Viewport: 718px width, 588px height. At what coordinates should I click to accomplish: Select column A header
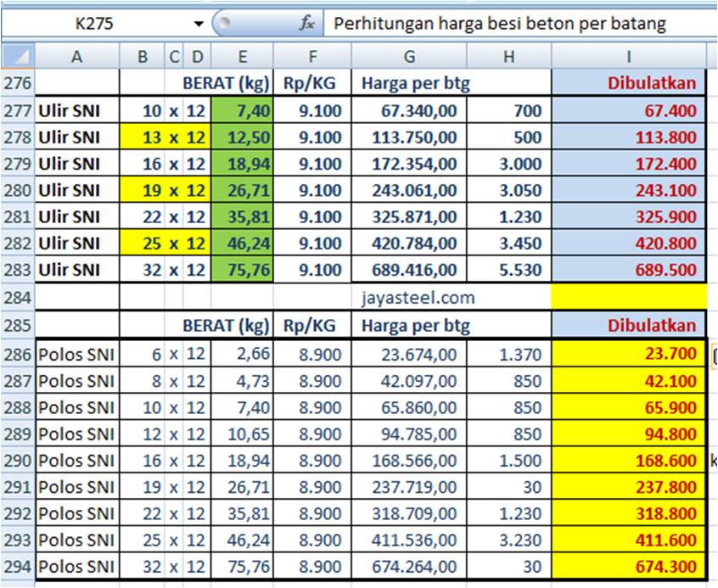coord(75,56)
